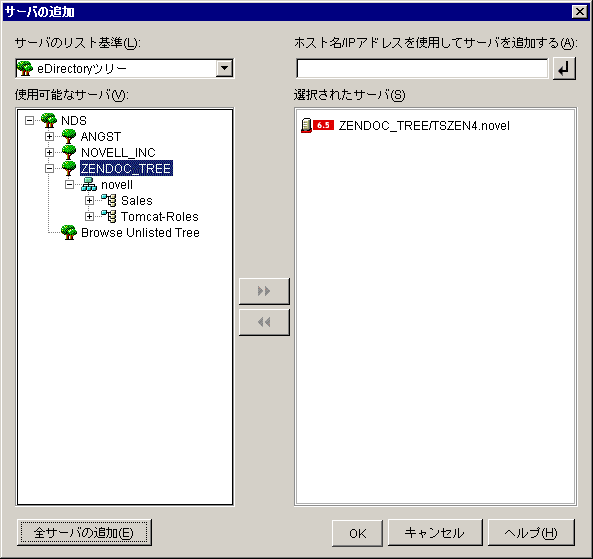
Task: Click the Tomcat-Roles container icon
Action: point(109,216)
